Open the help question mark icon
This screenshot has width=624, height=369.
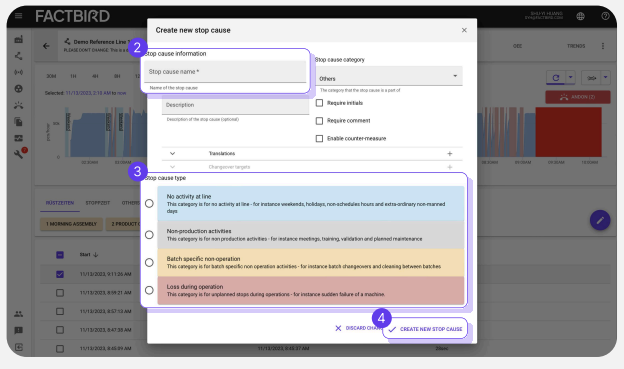pyautogui.click(x=605, y=16)
